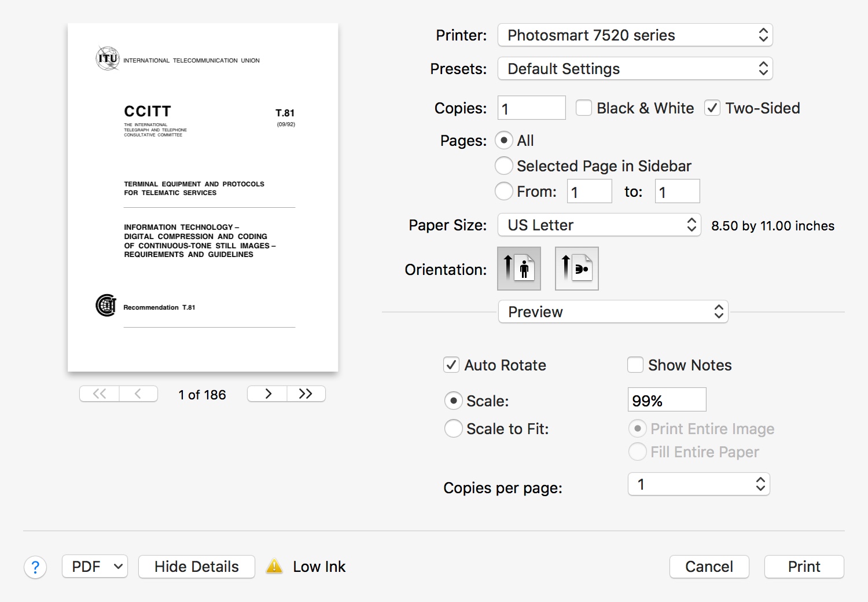Open the Paper Size dropdown
The image size is (868, 602).
[599, 225]
